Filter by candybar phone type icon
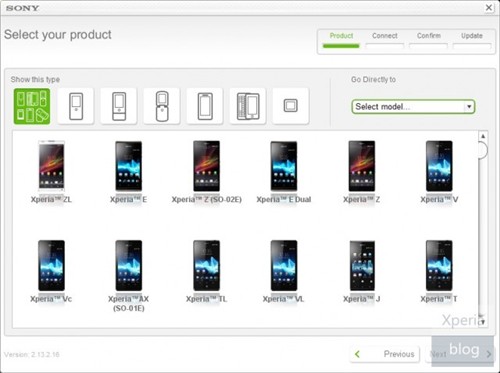 pyautogui.click(x=76, y=106)
